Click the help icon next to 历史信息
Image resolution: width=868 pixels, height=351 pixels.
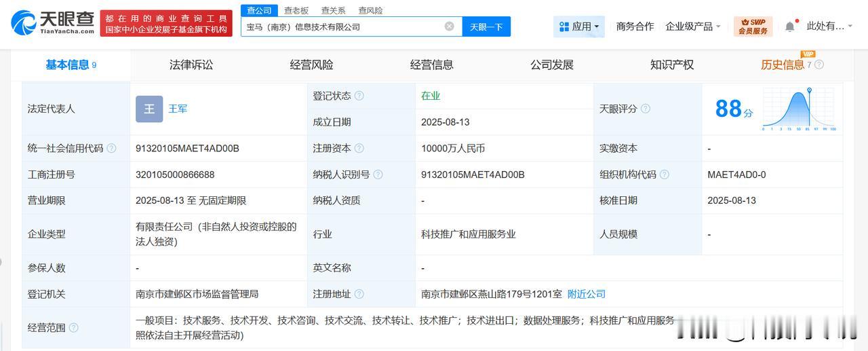[818, 65]
